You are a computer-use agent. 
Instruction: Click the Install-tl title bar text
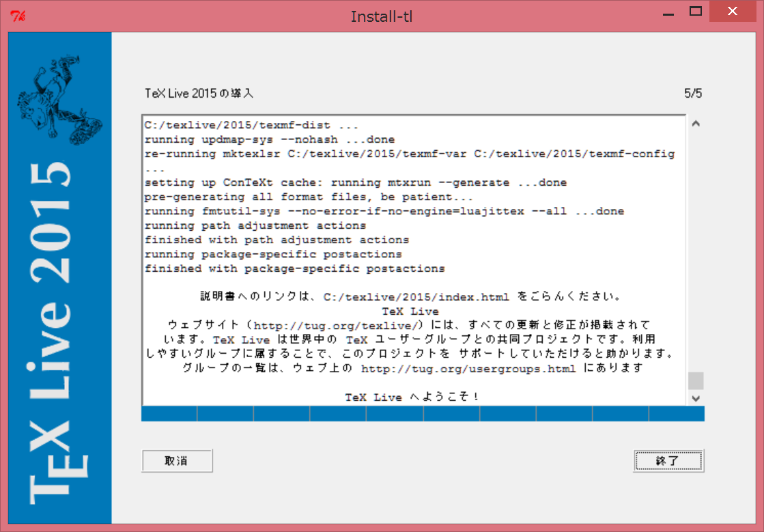382,16
